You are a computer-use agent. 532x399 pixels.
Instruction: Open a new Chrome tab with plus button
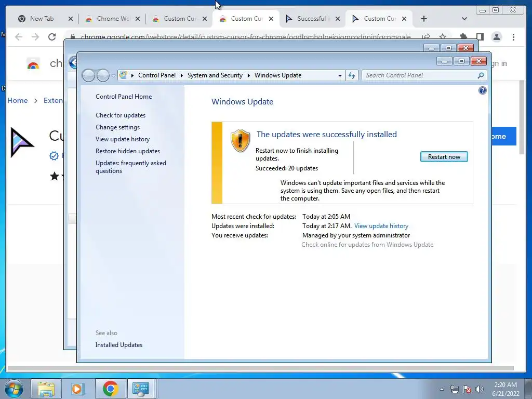tap(424, 19)
